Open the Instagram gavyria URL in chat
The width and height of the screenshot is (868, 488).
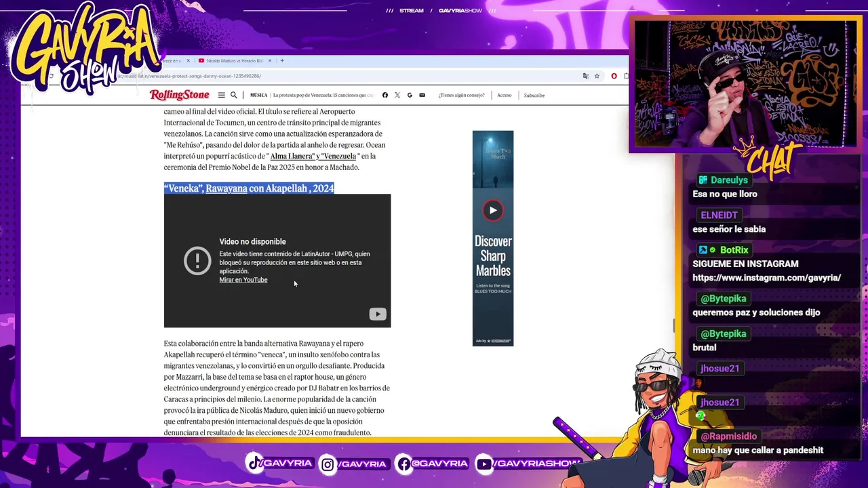pyautogui.click(x=766, y=278)
